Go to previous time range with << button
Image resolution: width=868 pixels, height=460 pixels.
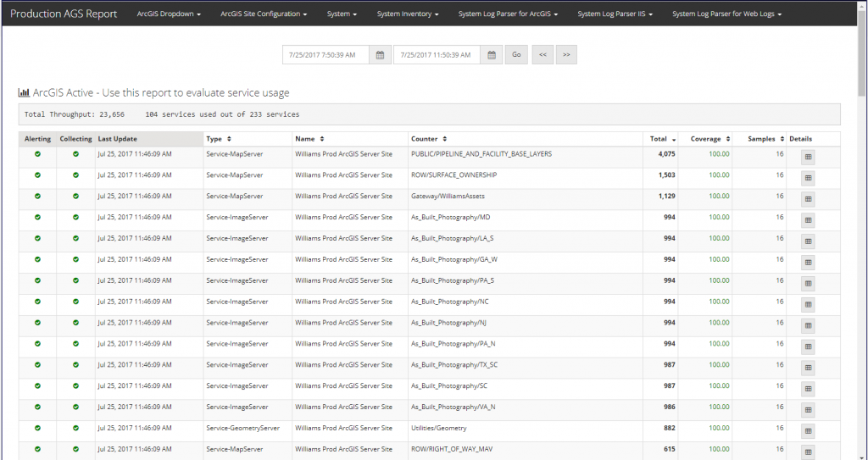point(542,55)
